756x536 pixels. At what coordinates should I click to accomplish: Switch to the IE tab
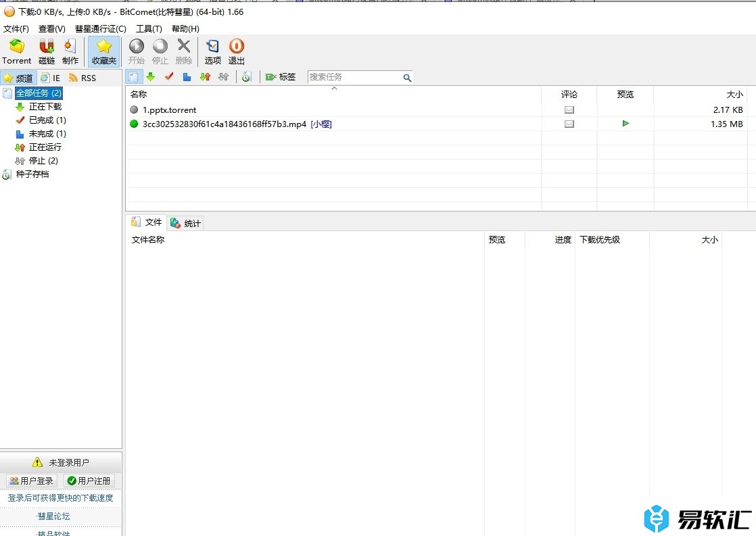(x=51, y=78)
